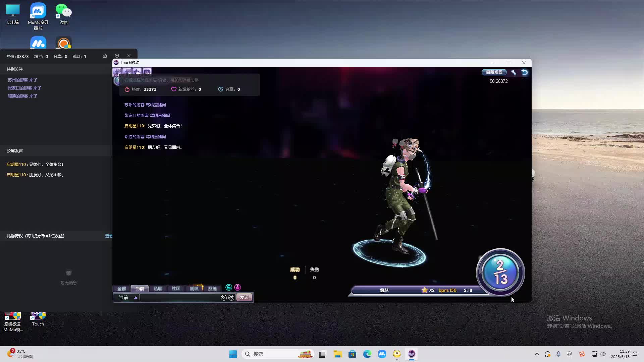This screenshot has width=644, height=362.
Task: Click the chat message input field
Action: pyautogui.click(x=180, y=298)
